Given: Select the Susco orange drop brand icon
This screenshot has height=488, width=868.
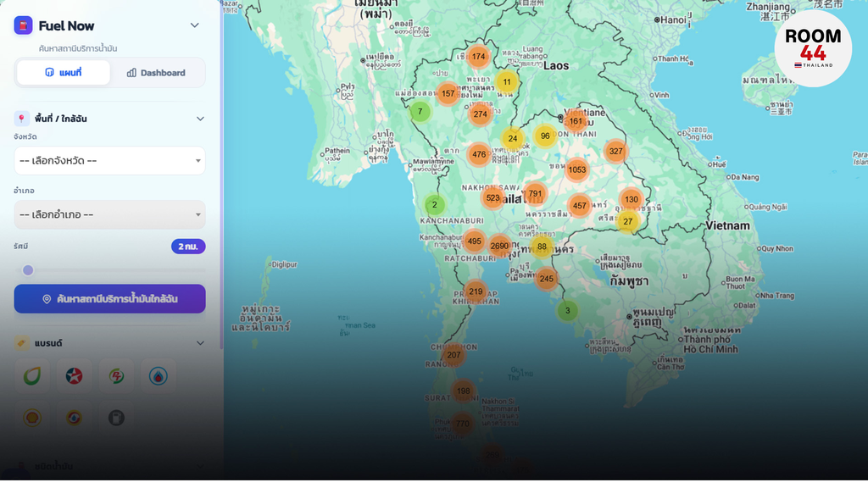Looking at the screenshot, I should (74, 417).
